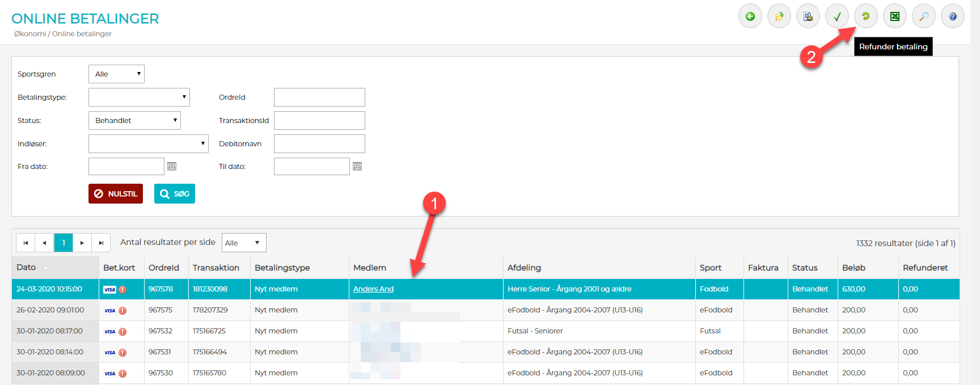Go to the next results page
980x385 pixels.
(x=82, y=243)
